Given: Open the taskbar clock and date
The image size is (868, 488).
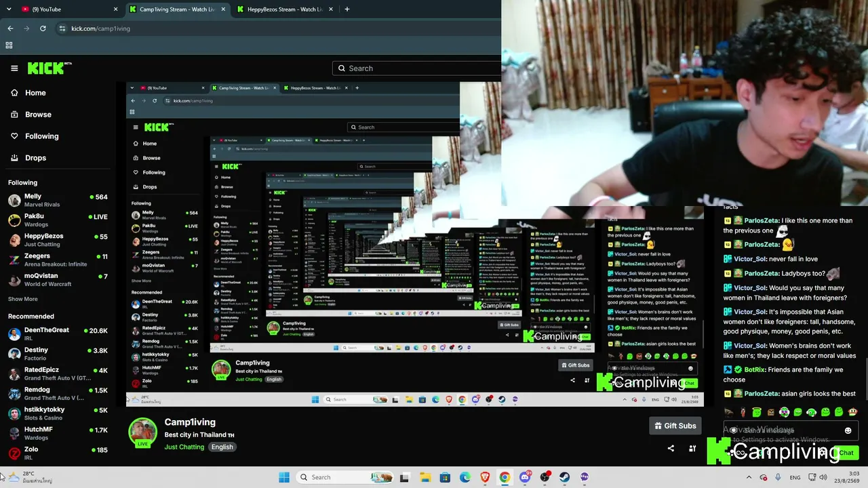Looking at the screenshot, I should 848,477.
